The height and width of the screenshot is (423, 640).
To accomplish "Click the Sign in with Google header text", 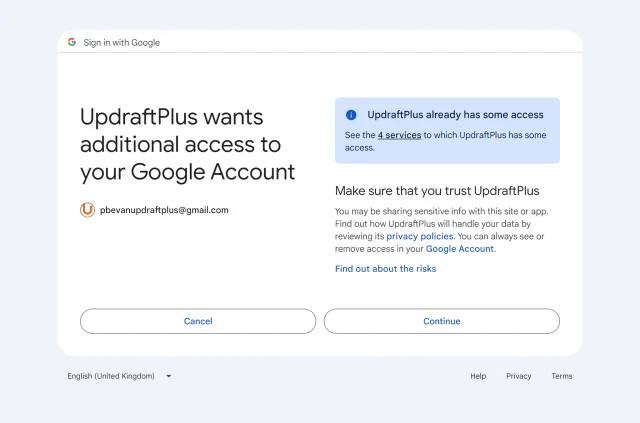I will tap(121, 43).
